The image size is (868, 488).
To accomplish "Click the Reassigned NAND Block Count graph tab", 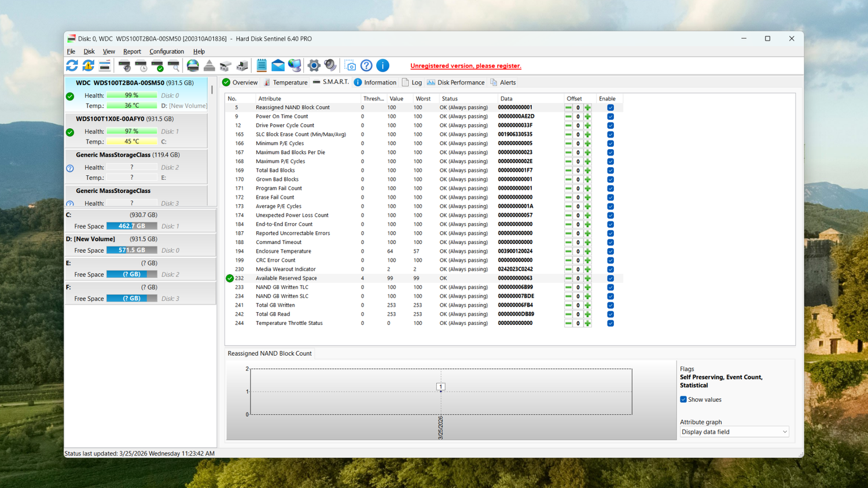I will [x=270, y=353].
